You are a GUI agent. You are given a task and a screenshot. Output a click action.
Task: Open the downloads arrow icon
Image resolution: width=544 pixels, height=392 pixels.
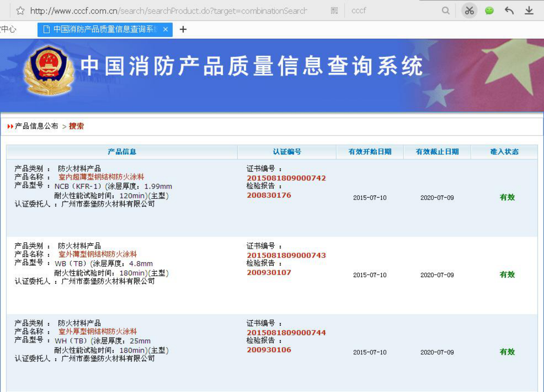[x=529, y=11]
